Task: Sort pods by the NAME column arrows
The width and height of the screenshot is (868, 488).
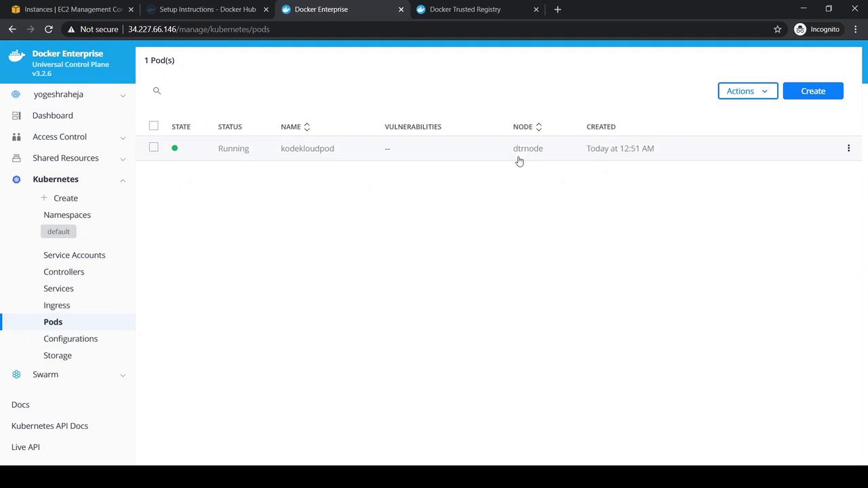Action: click(x=307, y=127)
